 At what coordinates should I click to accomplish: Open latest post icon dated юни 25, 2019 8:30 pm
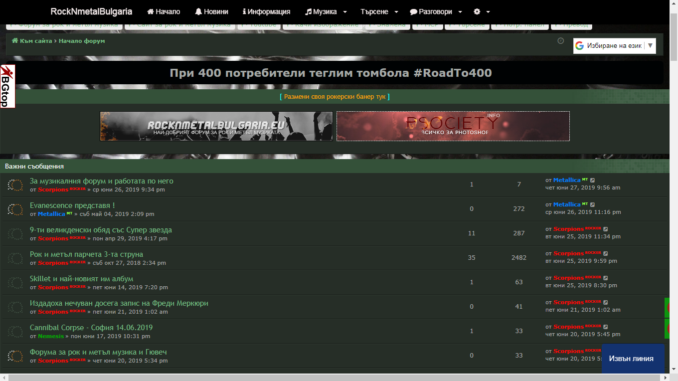pyautogui.click(x=605, y=278)
